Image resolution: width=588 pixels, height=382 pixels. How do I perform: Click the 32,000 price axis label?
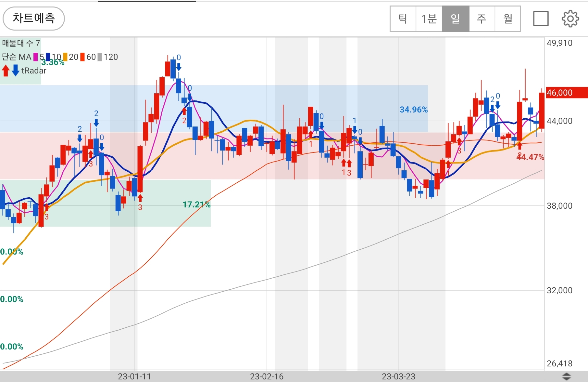click(x=560, y=290)
